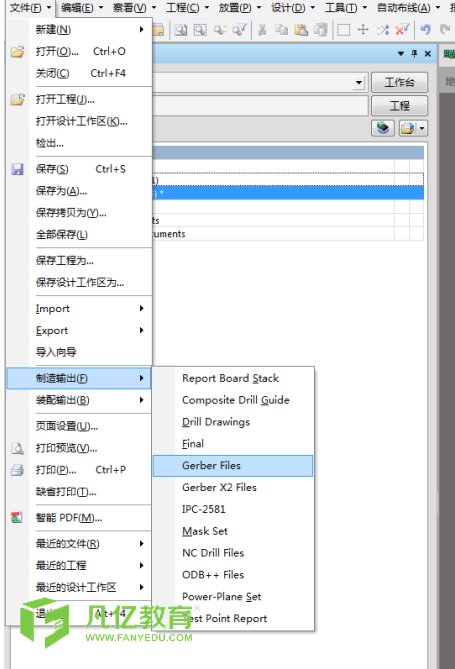The height and width of the screenshot is (669, 455).
Task: Click the 工作台 button
Action: (x=399, y=82)
